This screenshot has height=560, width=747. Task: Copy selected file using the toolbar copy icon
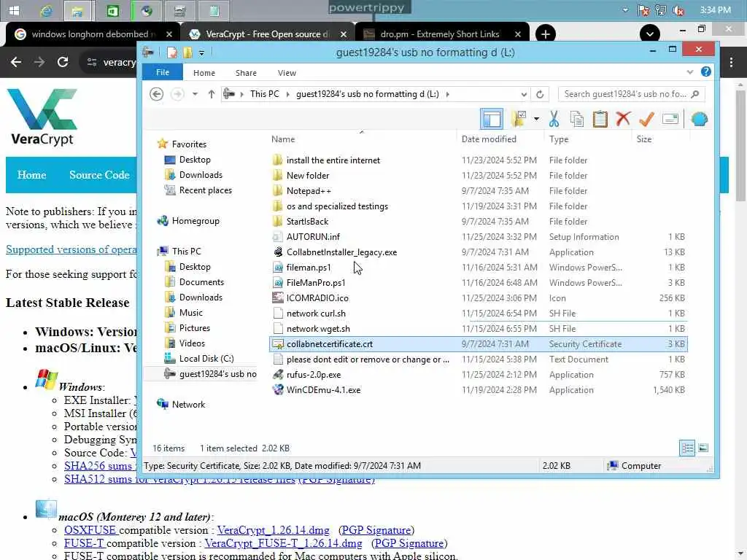pyautogui.click(x=576, y=119)
